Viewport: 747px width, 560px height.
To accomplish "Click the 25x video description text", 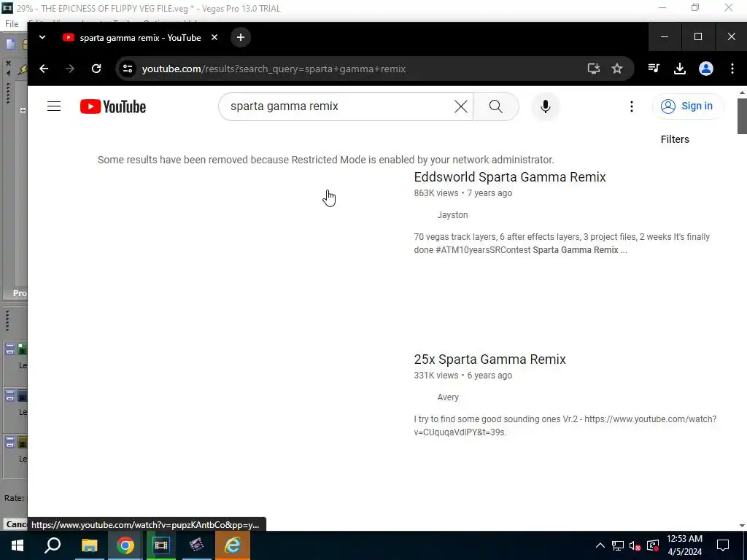I will click(x=565, y=426).
